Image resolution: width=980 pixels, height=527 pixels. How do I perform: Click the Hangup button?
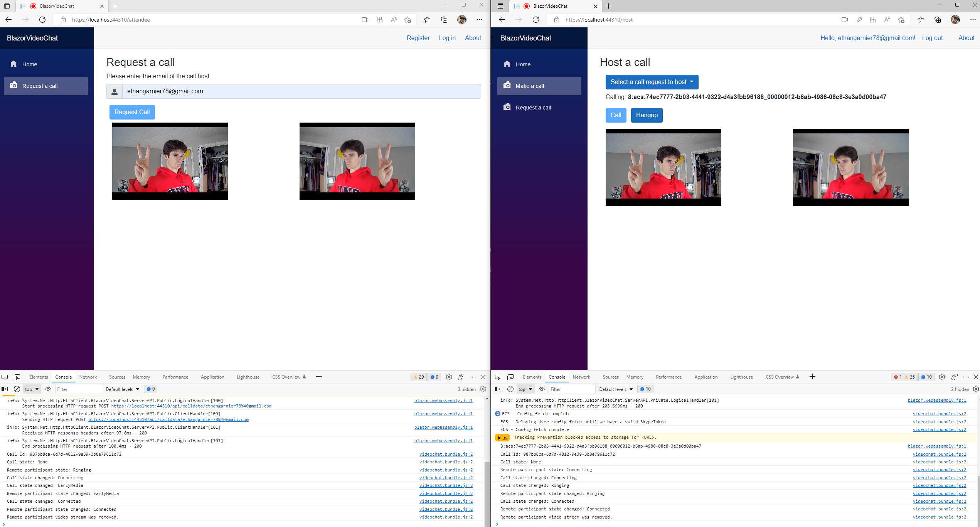pos(647,115)
